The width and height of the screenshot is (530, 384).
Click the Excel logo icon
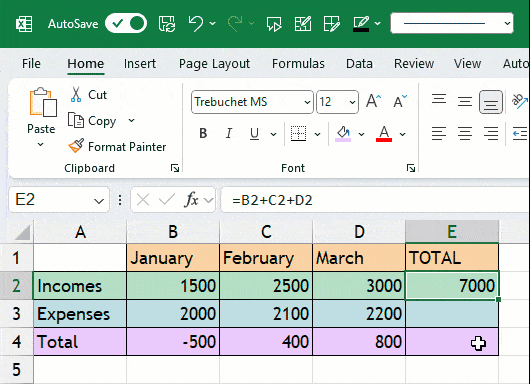pyautogui.click(x=24, y=24)
